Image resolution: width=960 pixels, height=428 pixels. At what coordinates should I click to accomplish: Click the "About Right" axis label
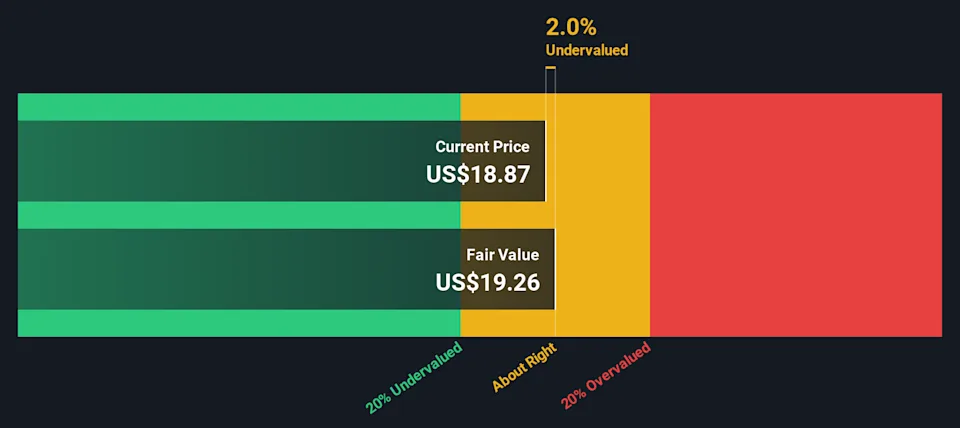[523, 367]
